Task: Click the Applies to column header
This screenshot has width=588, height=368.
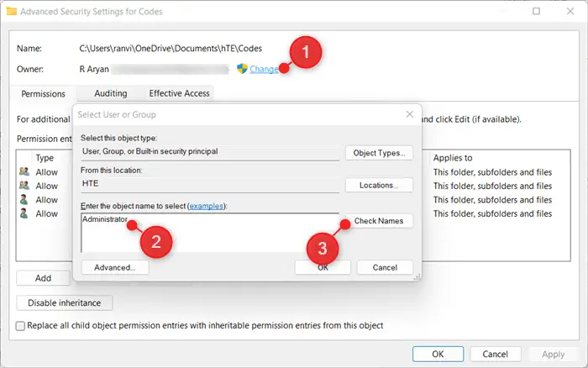Action: coord(453,158)
